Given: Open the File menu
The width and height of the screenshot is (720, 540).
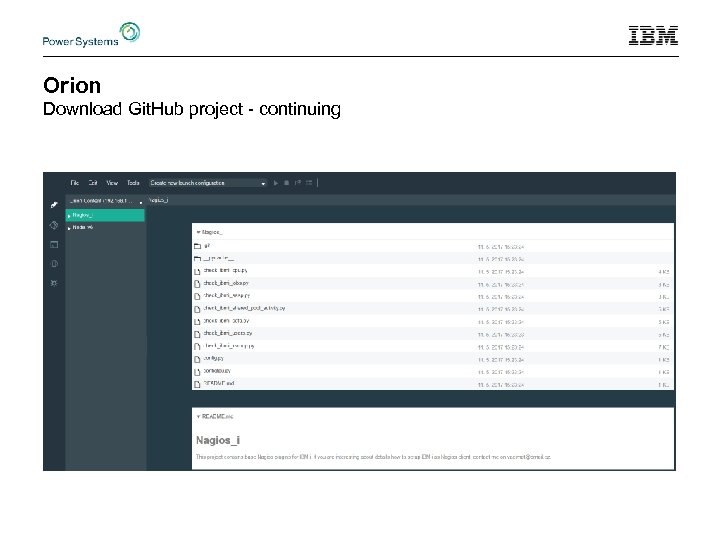Looking at the screenshot, I should tap(75, 183).
